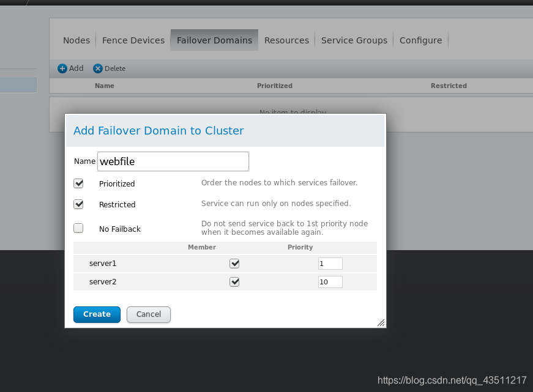Uncheck server2 member checkbox

(234, 282)
